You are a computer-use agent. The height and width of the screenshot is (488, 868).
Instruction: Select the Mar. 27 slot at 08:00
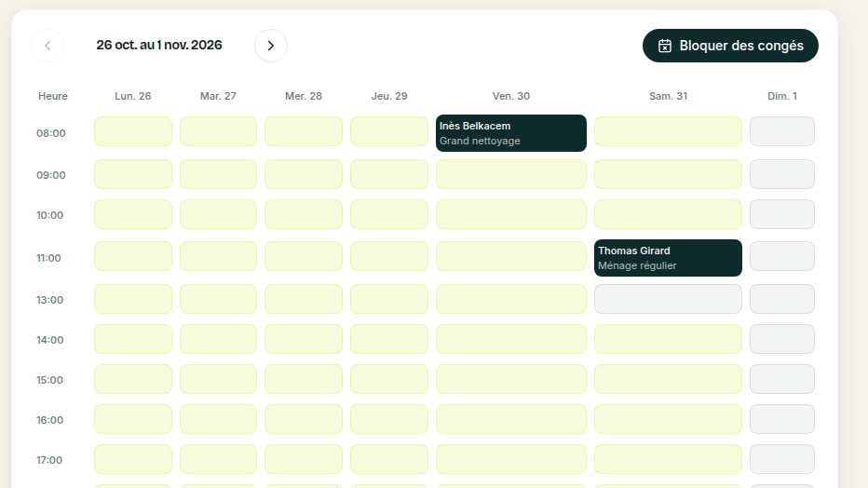(218, 131)
